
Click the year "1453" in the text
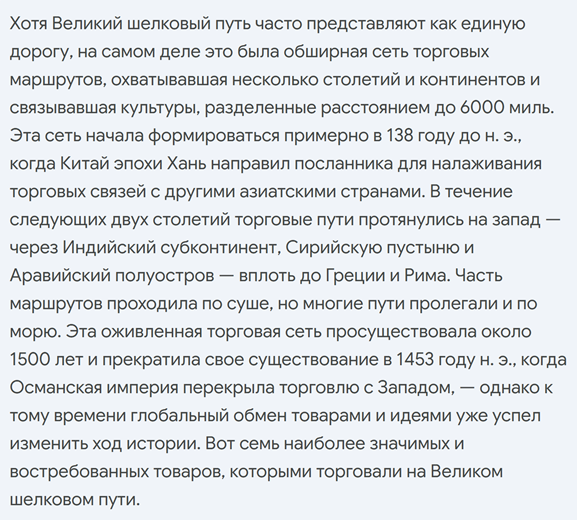pyautogui.click(x=415, y=360)
